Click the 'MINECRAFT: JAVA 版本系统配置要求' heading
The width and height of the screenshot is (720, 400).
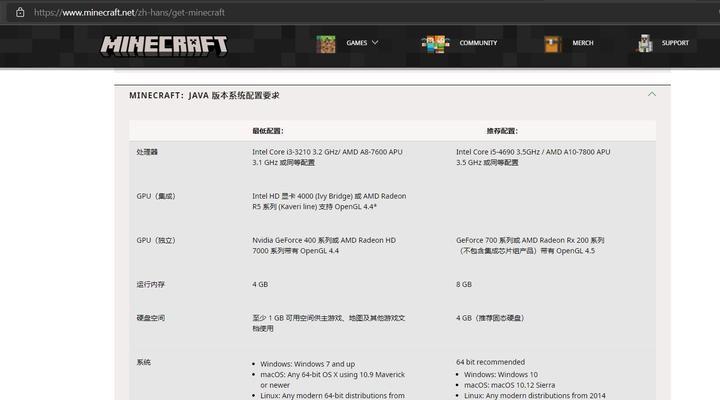click(204, 96)
